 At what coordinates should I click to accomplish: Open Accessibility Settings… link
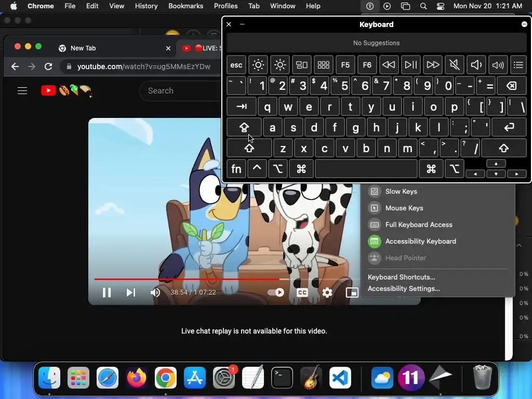click(404, 289)
